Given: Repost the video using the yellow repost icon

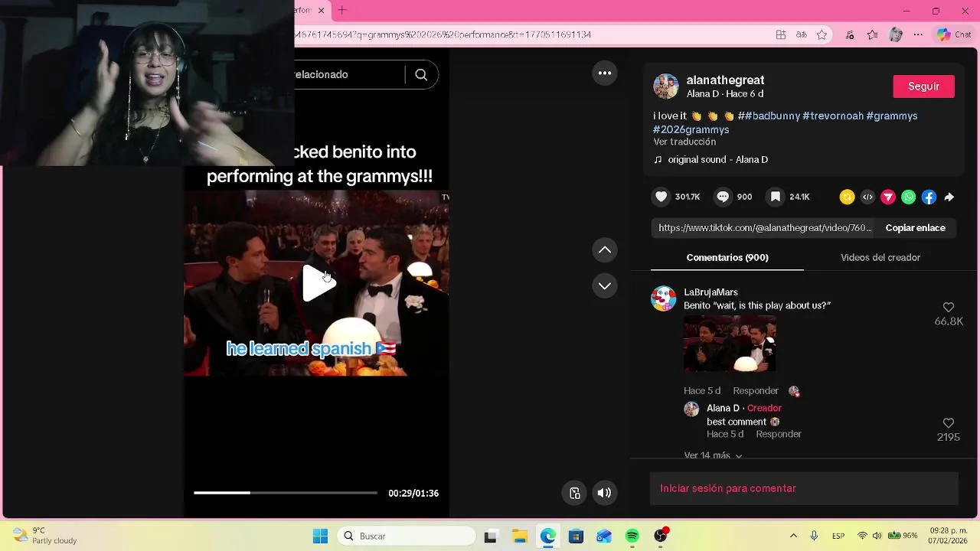Looking at the screenshot, I should coord(847,197).
